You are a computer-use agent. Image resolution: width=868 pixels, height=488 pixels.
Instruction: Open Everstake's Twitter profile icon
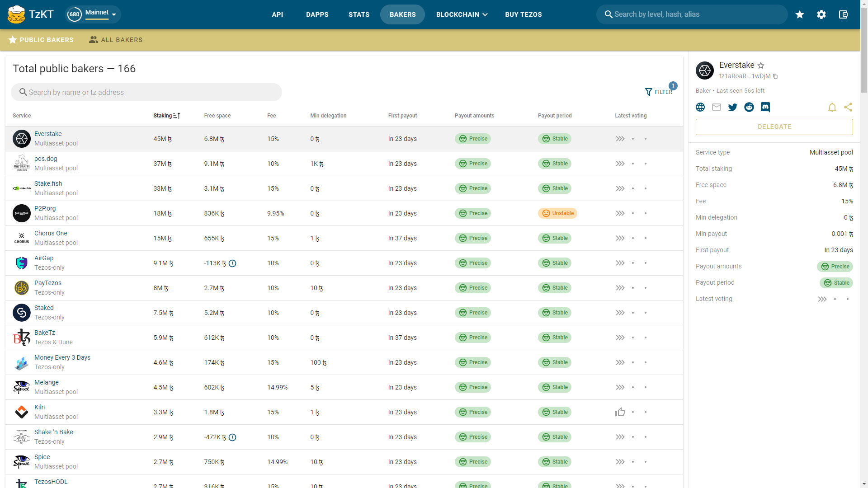point(733,107)
